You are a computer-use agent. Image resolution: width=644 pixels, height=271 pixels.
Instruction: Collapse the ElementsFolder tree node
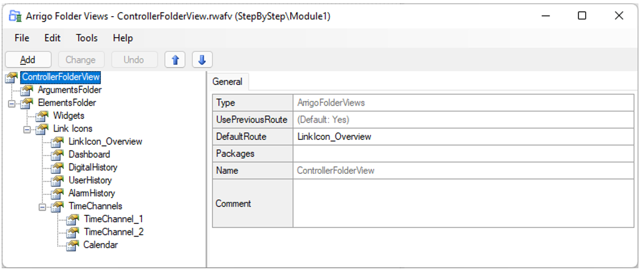point(12,103)
